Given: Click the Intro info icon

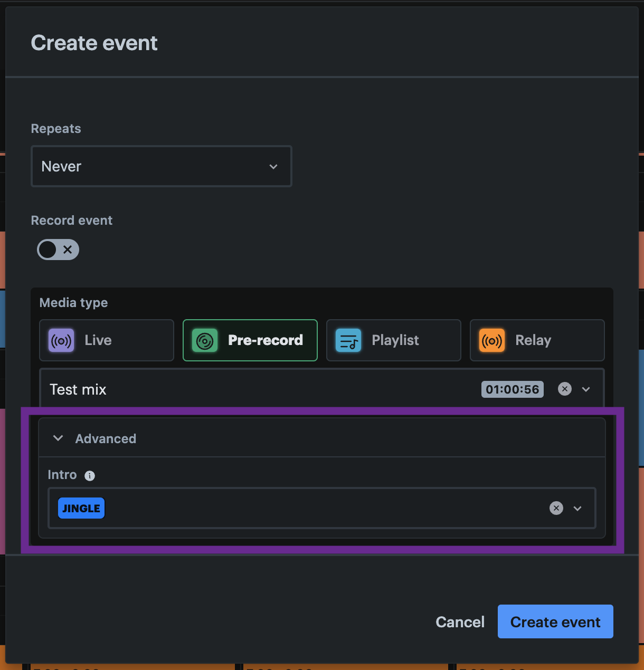Looking at the screenshot, I should click(x=90, y=476).
